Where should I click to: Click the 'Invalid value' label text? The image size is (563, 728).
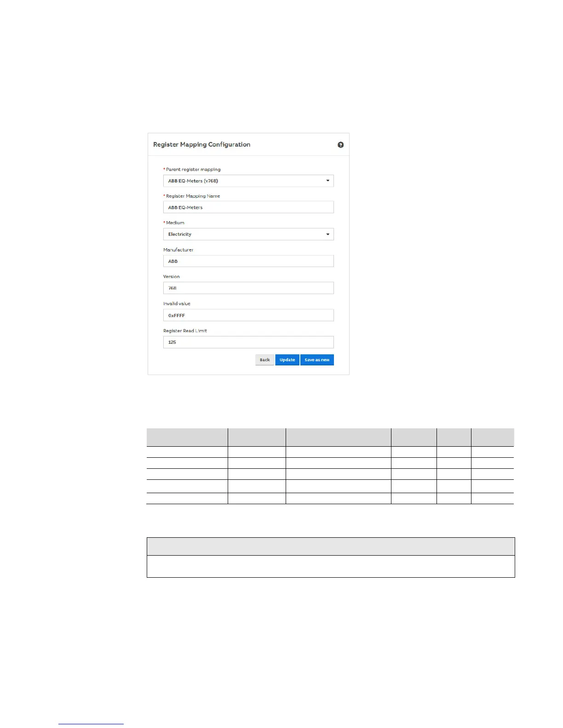177,304
